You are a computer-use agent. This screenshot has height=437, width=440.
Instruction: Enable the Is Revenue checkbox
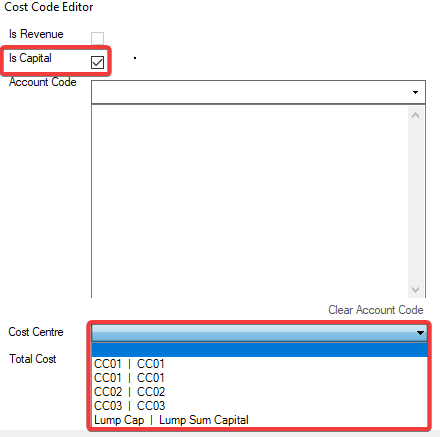coord(97,38)
